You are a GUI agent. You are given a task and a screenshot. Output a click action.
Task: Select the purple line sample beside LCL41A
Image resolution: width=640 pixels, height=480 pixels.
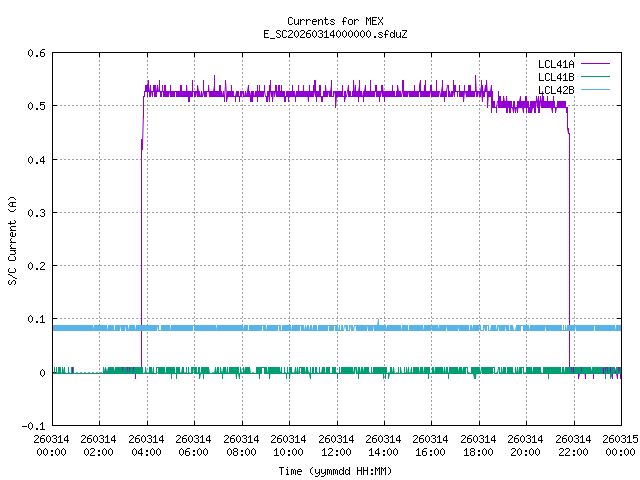click(595, 64)
